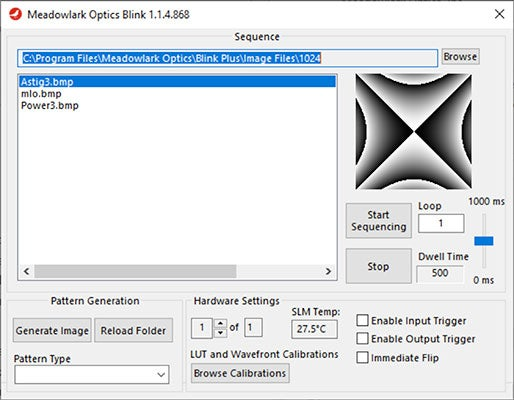Enable Input Trigger checkbox
514x400 pixels.
coord(362,320)
